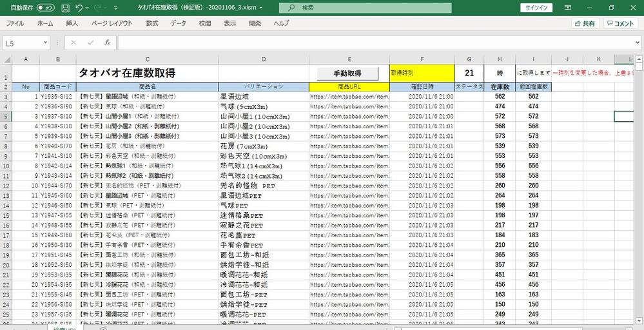Select column C header

pyautogui.click(x=148, y=59)
